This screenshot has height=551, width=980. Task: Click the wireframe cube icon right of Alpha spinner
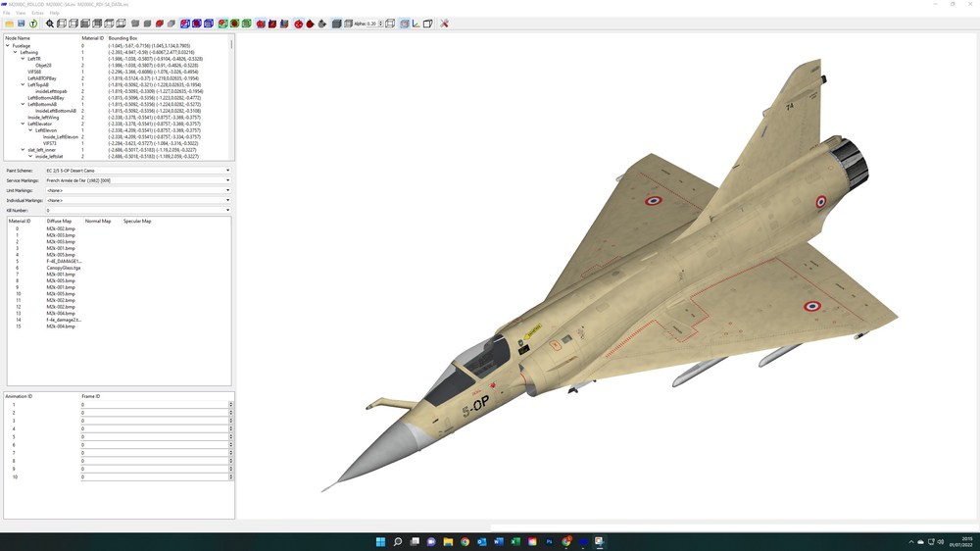click(391, 24)
